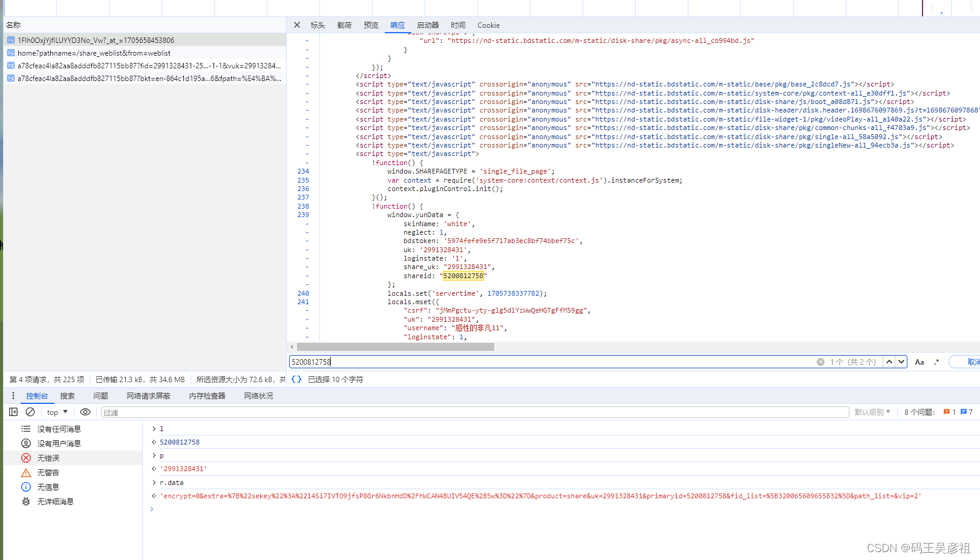
Task: Clear the console output
Action: [30, 412]
